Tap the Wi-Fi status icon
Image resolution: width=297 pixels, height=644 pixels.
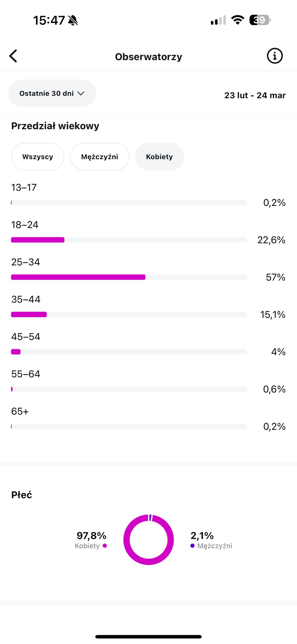pos(238,20)
